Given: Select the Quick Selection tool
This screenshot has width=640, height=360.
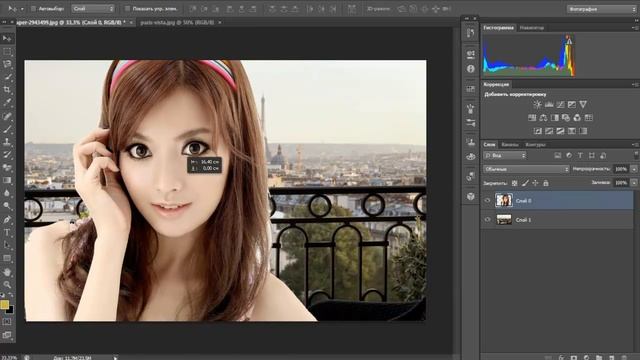Looking at the screenshot, I should point(7,77).
